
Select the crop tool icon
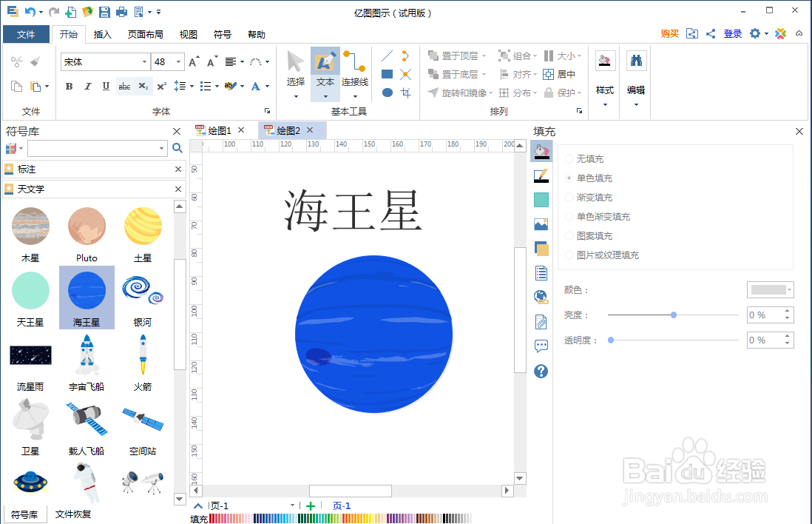tap(405, 93)
